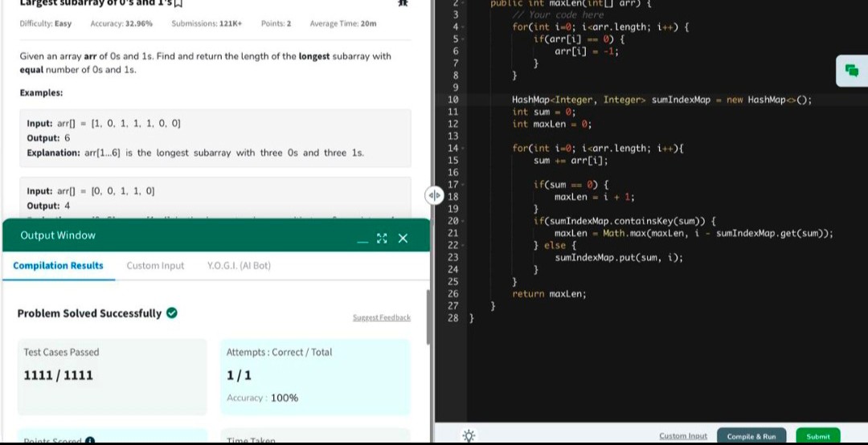Open the Custom Input tab
Viewport: 868px width, 445px height.
(x=155, y=266)
